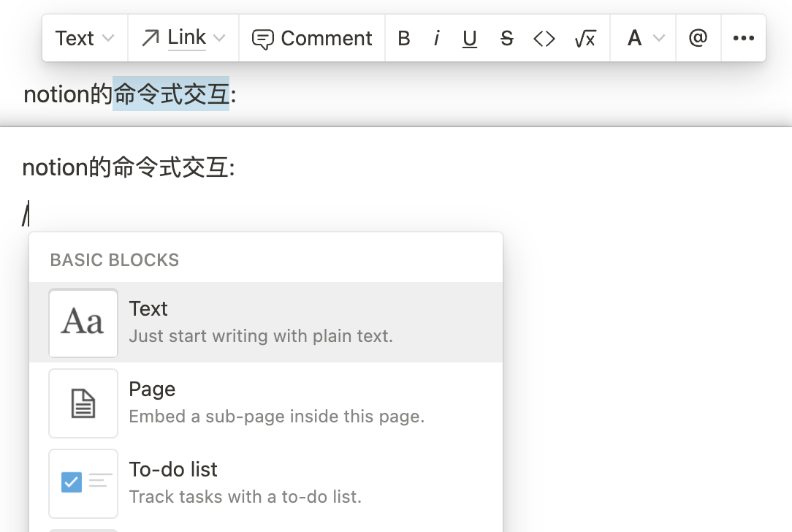Click the blue checkbox to-do thumbnail
The height and width of the screenshot is (532, 792).
(83, 484)
